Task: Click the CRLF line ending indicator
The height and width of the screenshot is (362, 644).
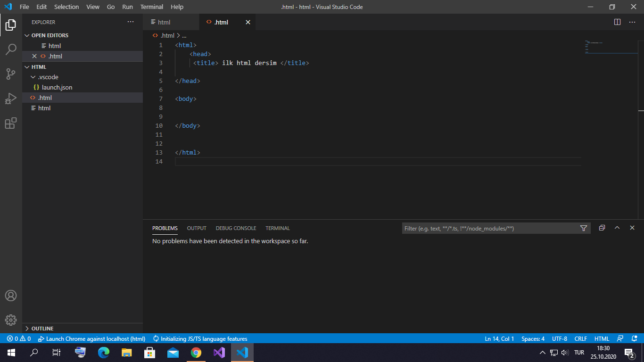Action: click(x=580, y=338)
